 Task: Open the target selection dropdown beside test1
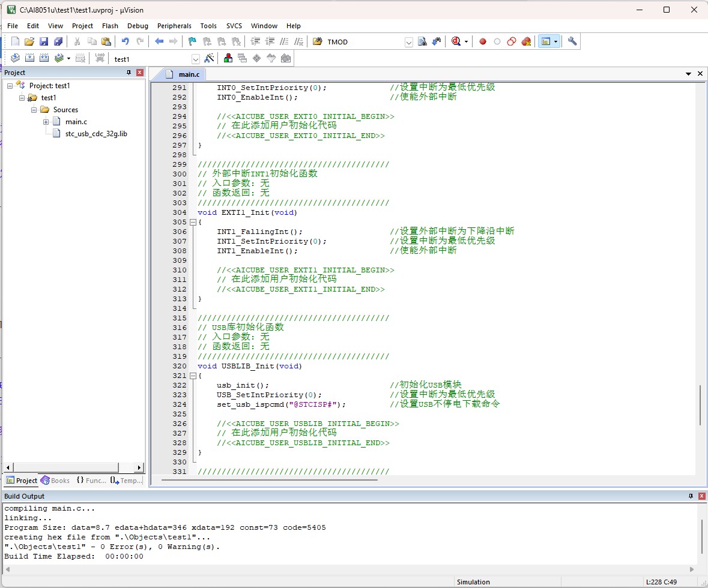click(196, 59)
